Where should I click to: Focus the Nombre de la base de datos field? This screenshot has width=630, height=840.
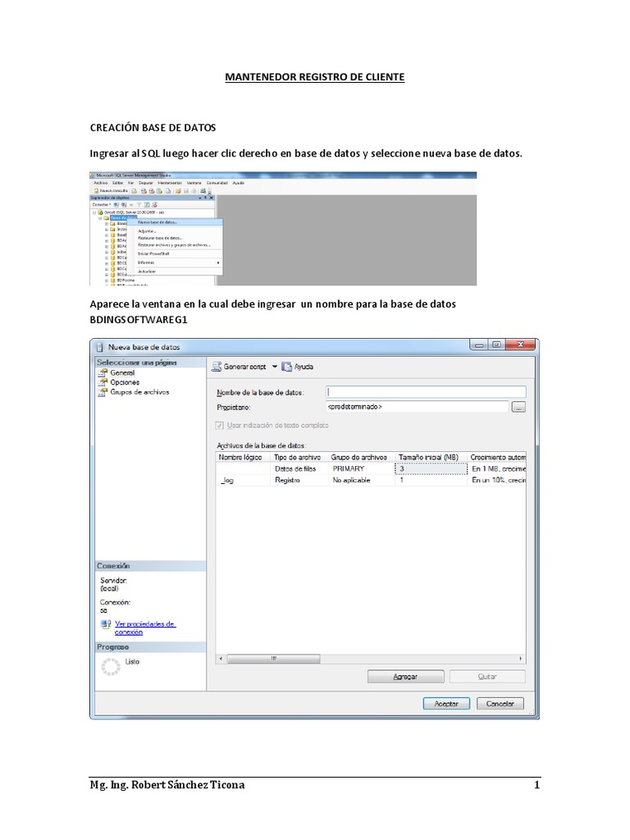(426, 392)
